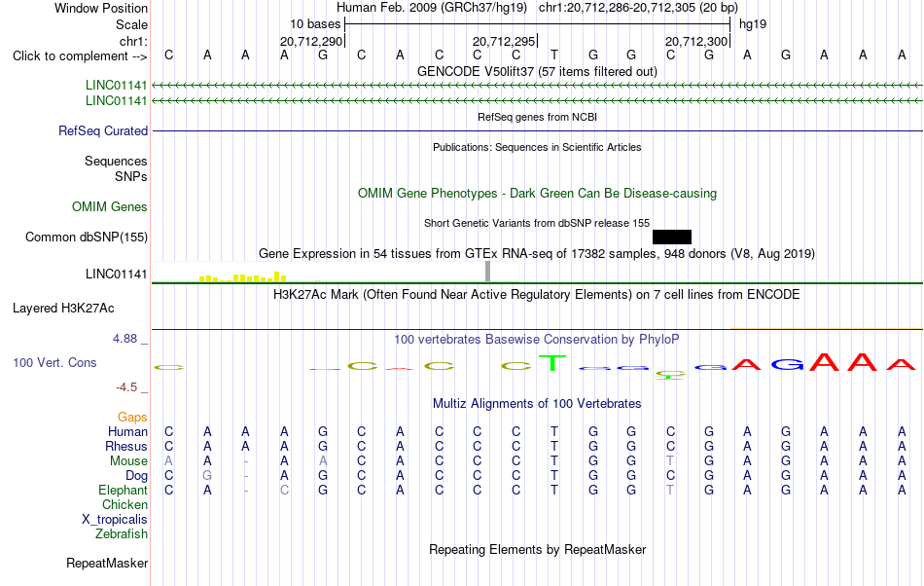The width and height of the screenshot is (924, 586).
Task: Click the 20,712,300 position marker
Action: (697, 41)
